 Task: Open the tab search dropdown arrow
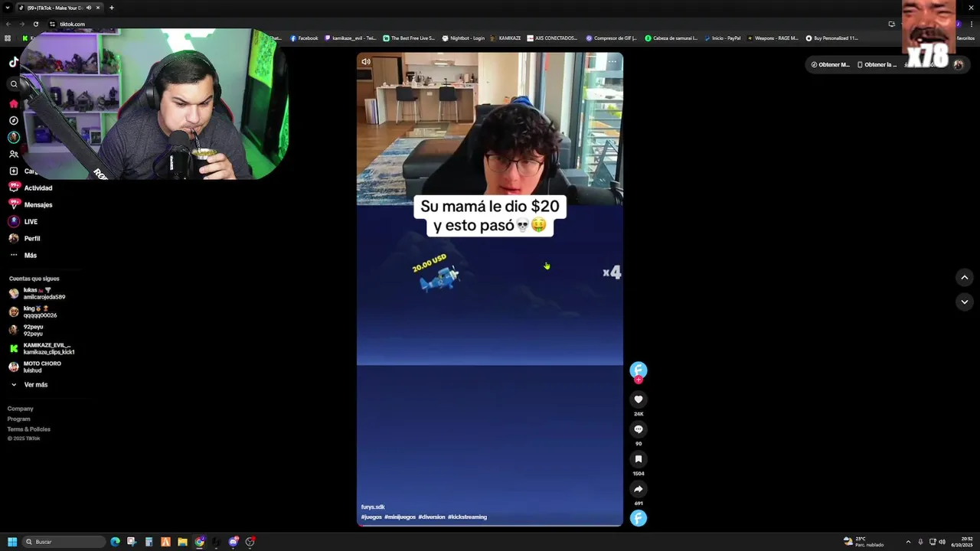[x=7, y=8]
